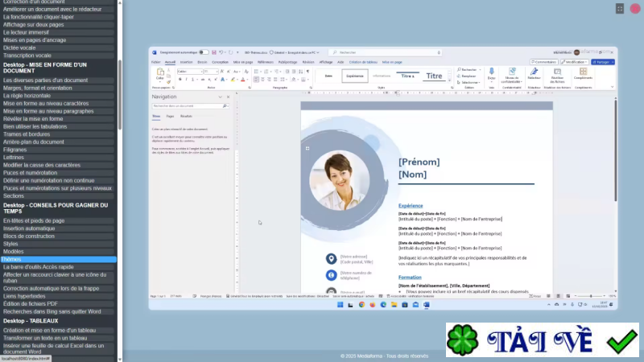This screenshot has width=644, height=362.
Task: Switch to the Insertion ribbon tab
Action: coord(186,62)
